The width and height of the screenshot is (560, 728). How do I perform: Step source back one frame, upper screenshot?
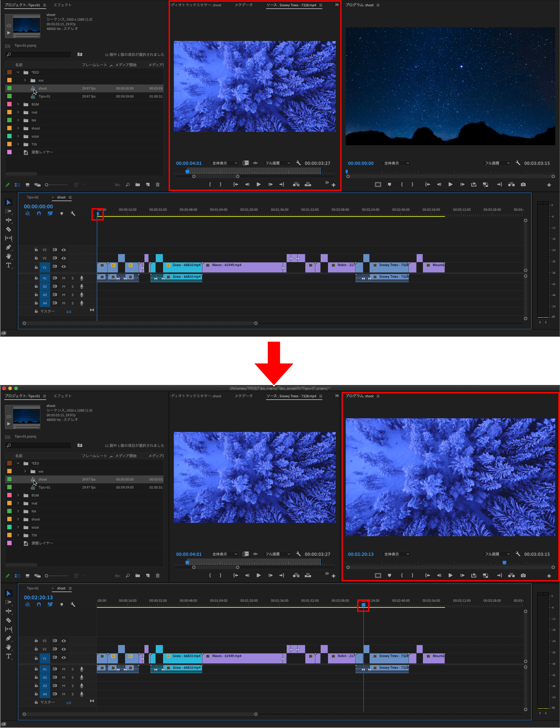tap(247, 184)
